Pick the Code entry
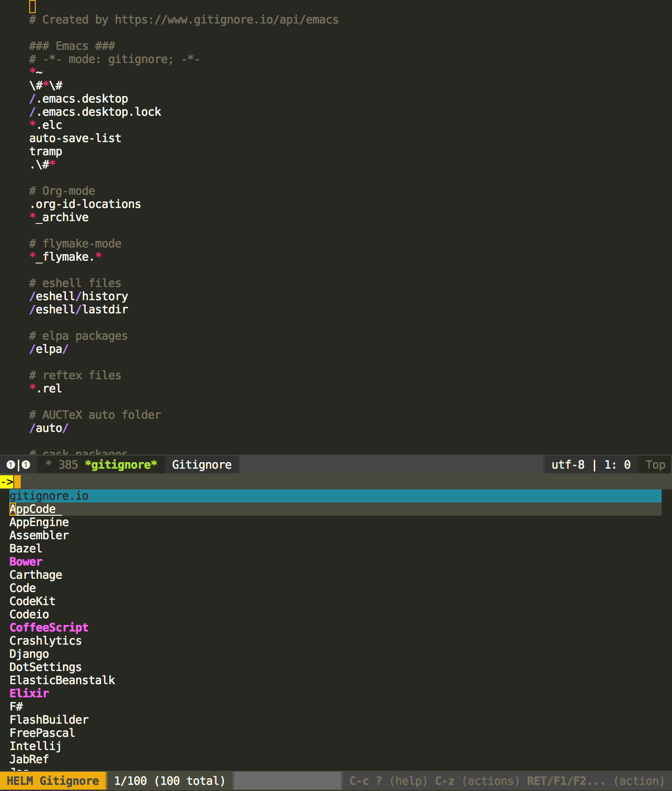Image resolution: width=672 pixels, height=791 pixels. tap(23, 588)
